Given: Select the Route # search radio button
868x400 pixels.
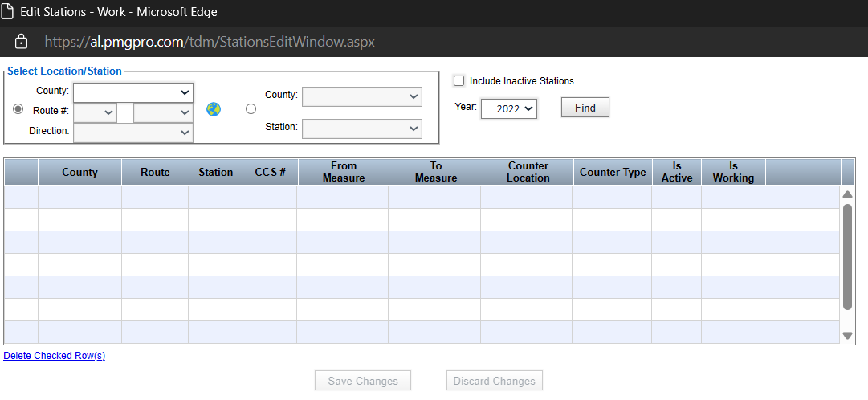Looking at the screenshot, I should tap(18, 109).
